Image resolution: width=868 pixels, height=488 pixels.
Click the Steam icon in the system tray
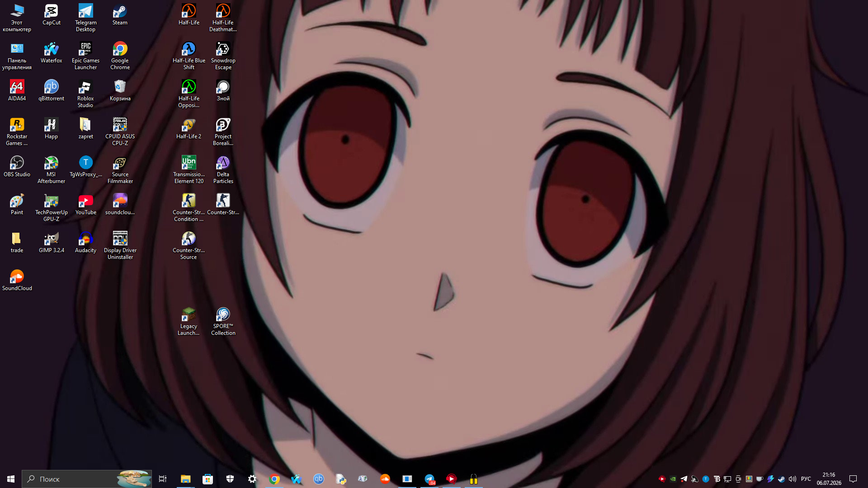coord(782,479)
